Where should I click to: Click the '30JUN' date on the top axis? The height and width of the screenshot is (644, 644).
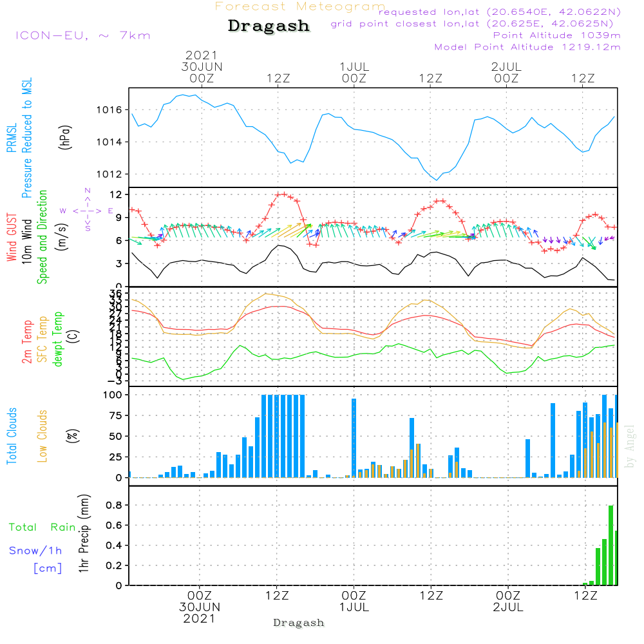coord(202,66)
